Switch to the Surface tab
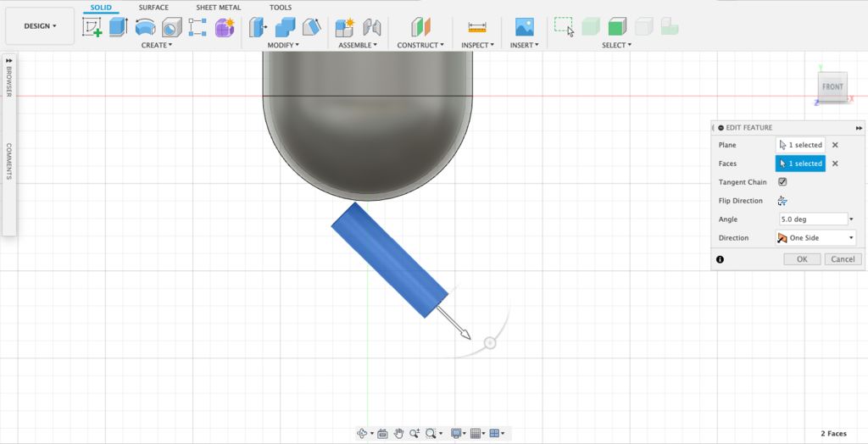 point(153,8)
